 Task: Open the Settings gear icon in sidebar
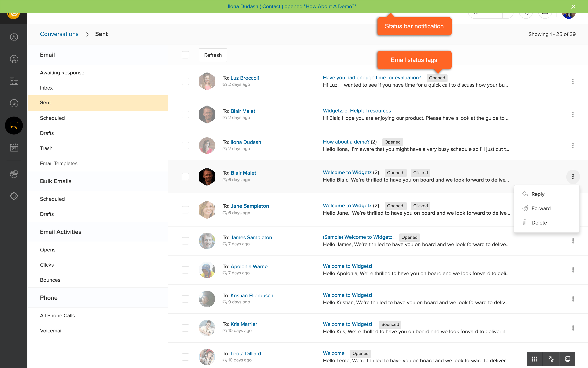coord(14,196)
